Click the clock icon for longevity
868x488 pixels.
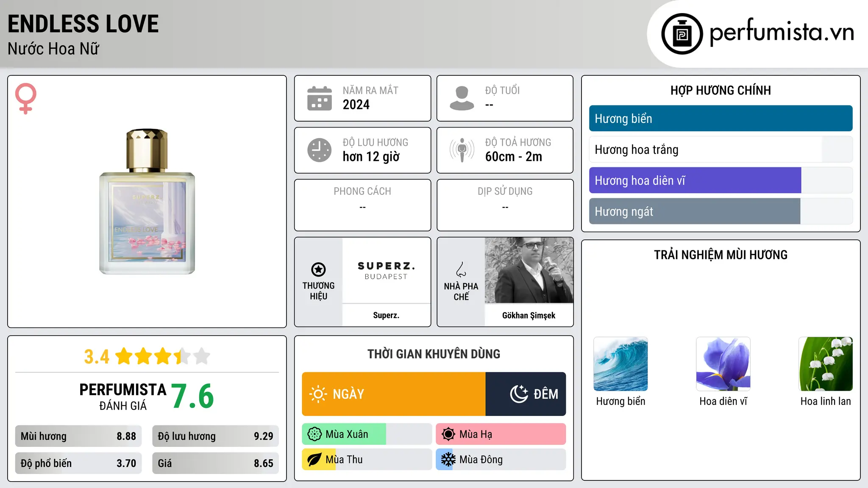tap(320, 150)
